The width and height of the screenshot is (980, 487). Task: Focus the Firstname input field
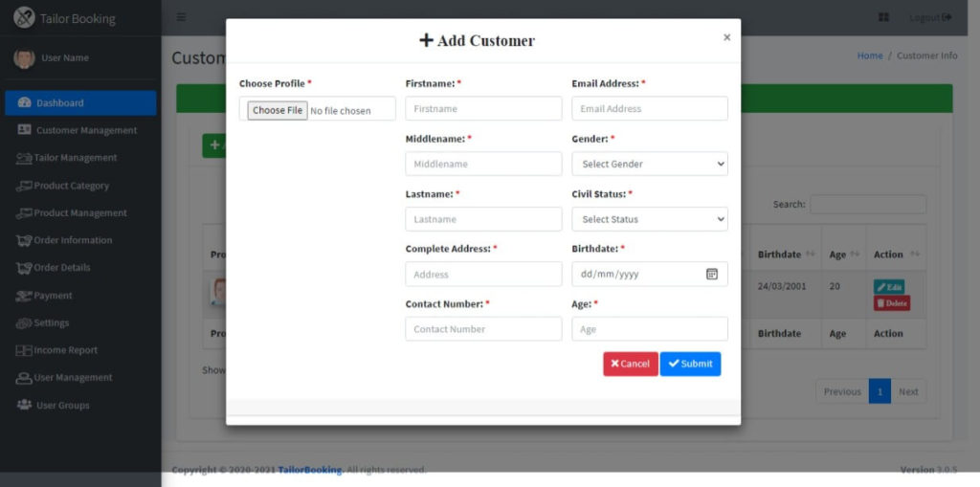(483, 109)
